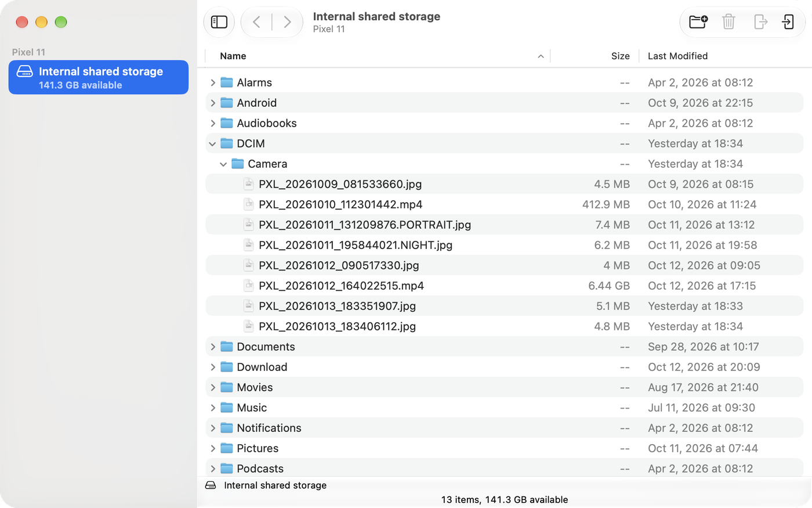
Task: Sort by the Last Modified column
Action: tap(677, 56)
